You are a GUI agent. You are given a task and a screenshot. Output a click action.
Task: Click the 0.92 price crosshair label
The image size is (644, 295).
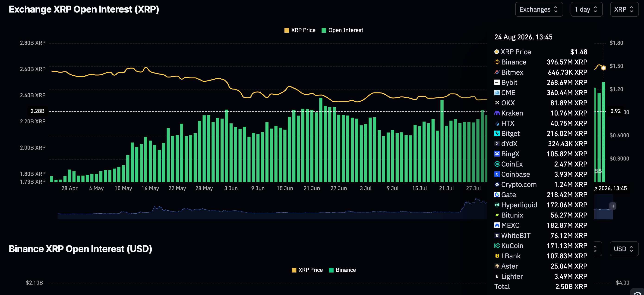(x=615, y=111)
